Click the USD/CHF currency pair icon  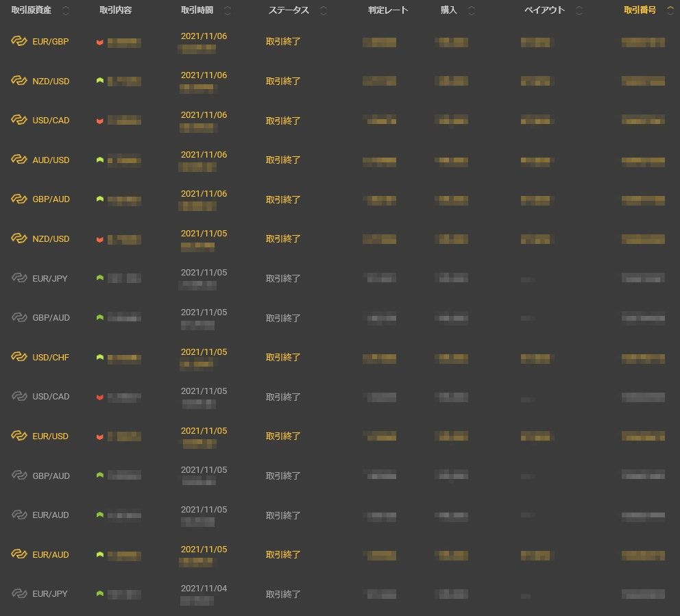point(19,357)
